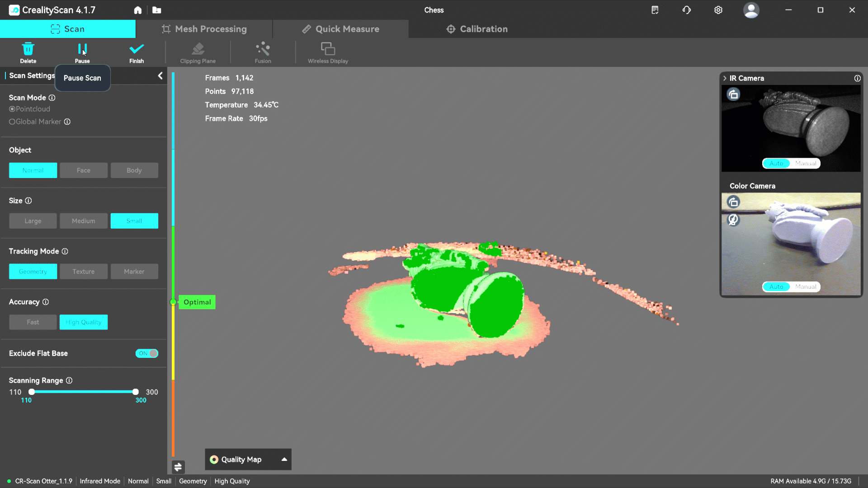Switch to the Mesh Processing tab

click(x=204, y=29)
